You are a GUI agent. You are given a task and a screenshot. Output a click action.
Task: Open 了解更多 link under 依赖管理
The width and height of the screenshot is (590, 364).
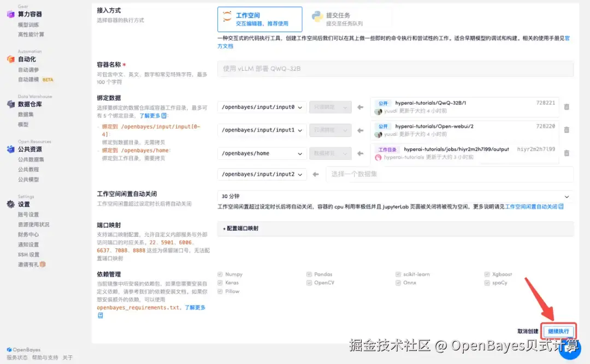(195, 308)
